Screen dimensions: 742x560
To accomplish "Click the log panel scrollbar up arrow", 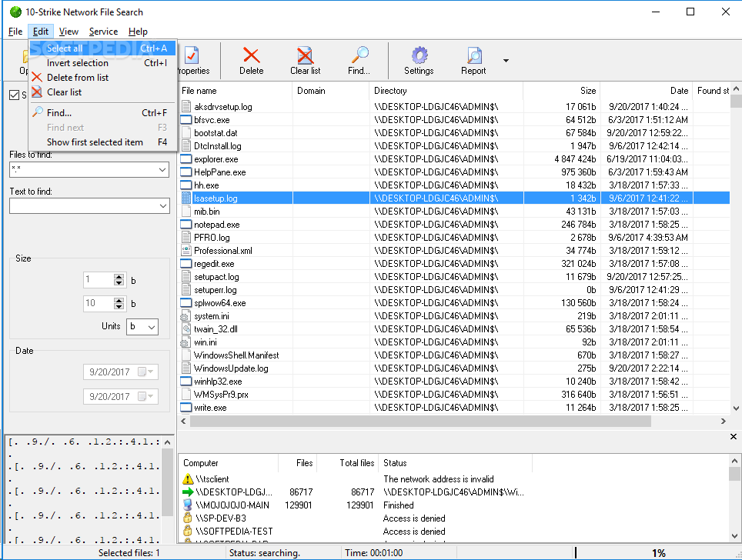I will tap(167, 442).
